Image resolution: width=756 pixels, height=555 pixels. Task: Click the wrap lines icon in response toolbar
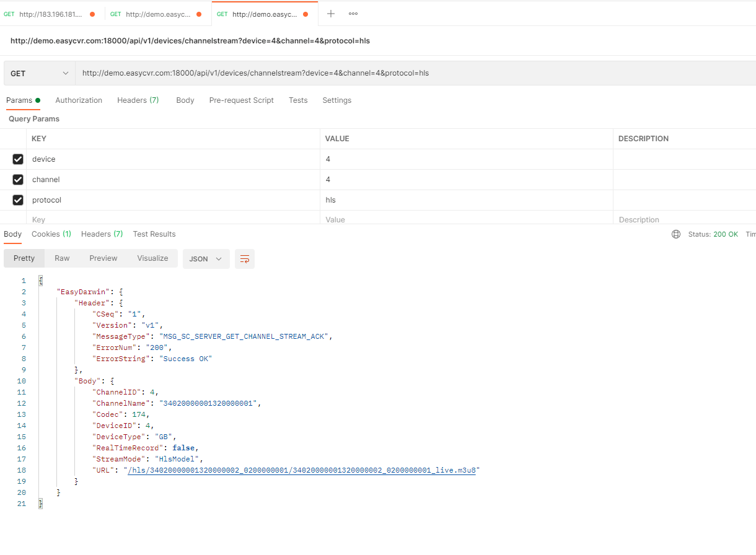pos(245,259)
